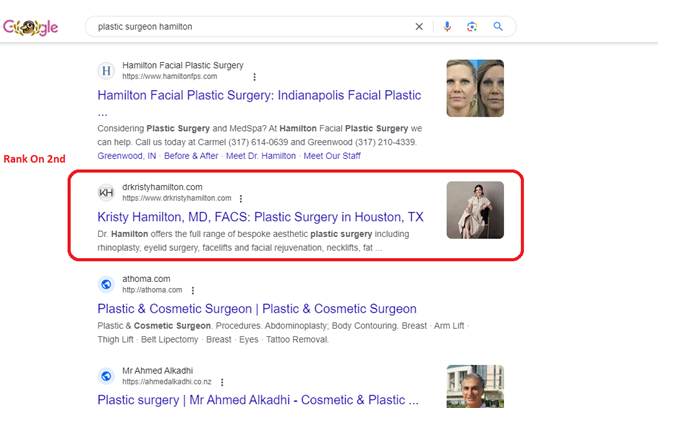Open more options for athoma.com result
Viewport: 673px width, 422px height.
(193, 291)
